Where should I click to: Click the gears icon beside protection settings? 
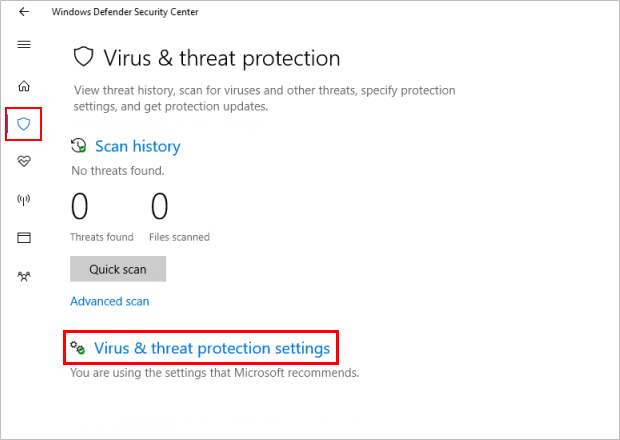point(77,348)
